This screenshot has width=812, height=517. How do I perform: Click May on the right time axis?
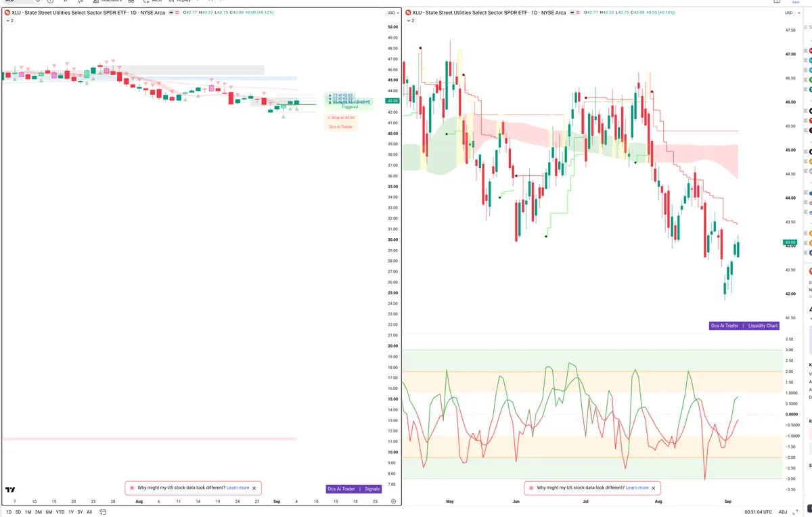450,501
